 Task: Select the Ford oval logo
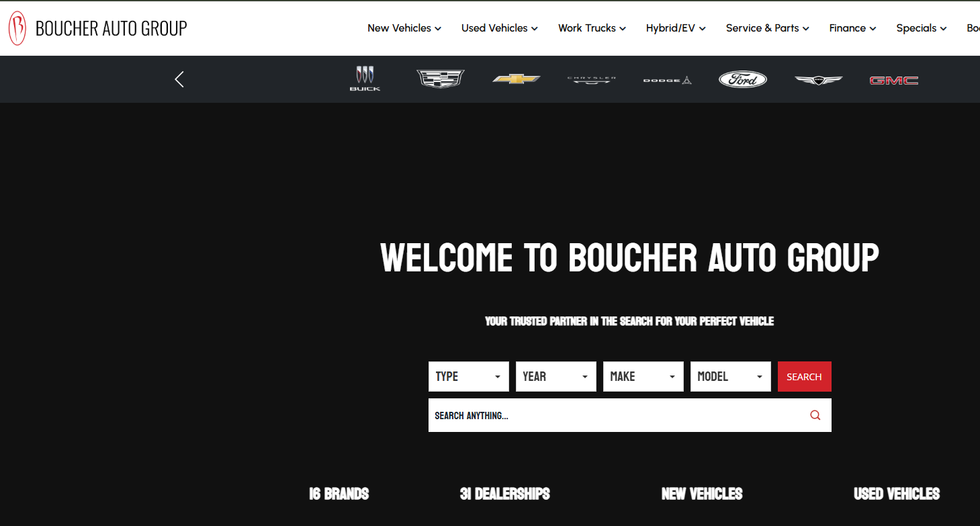(743, 79)
